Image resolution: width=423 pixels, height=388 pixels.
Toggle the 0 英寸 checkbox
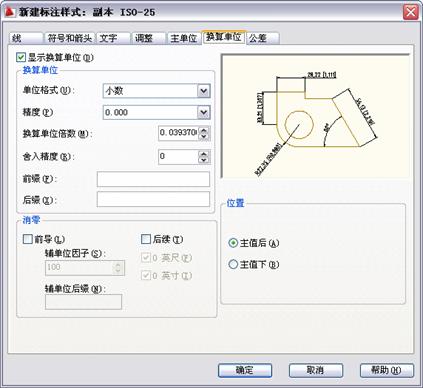(x=146, y=276)
